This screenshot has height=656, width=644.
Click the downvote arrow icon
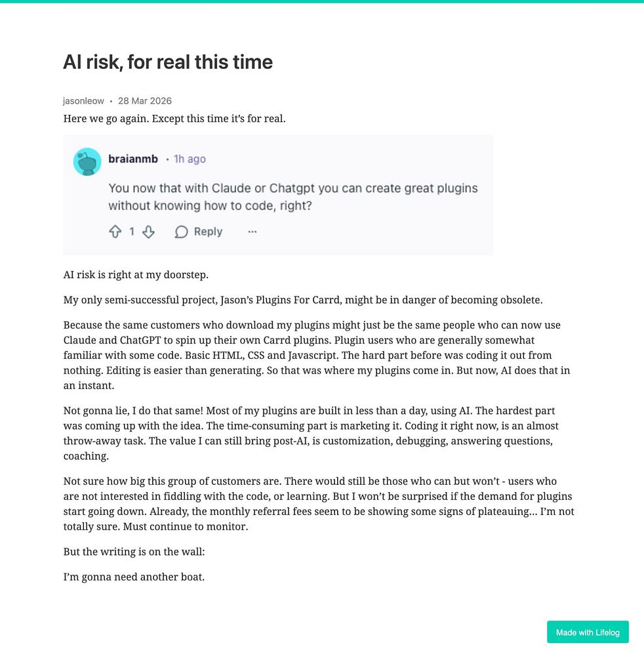click(x=149, y=232)
